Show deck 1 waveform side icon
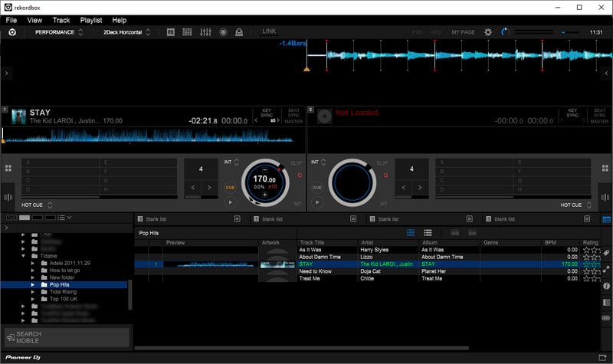The width and height of the screenshot is (613, 364). (x=8, y=197)
